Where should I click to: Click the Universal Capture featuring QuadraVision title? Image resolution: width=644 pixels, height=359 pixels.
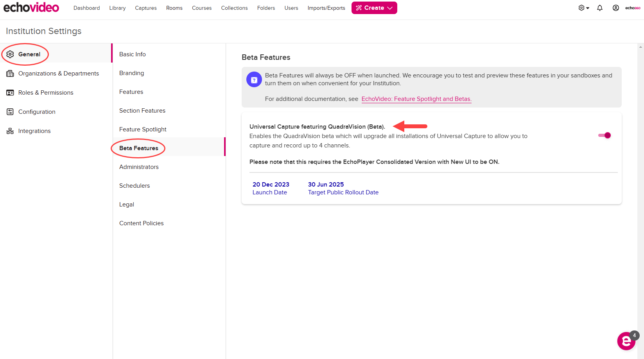(317, 127)
